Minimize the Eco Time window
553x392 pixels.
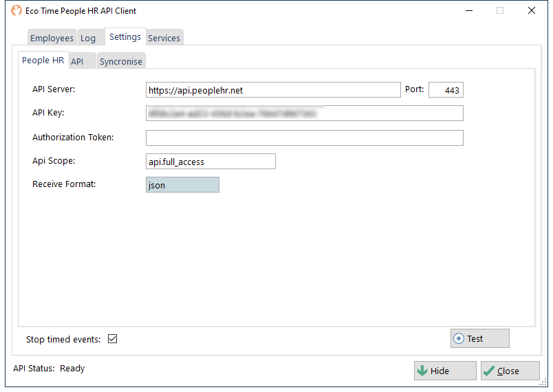(x=469, y=10)
